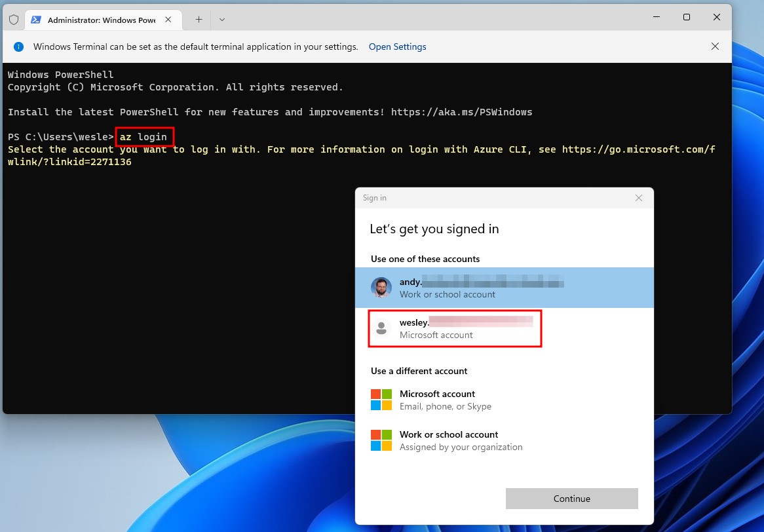Click the 'PS C:\Users\wesle>' prompt text
The width and height of the screenshot is (764, 532).
point(61,137)
